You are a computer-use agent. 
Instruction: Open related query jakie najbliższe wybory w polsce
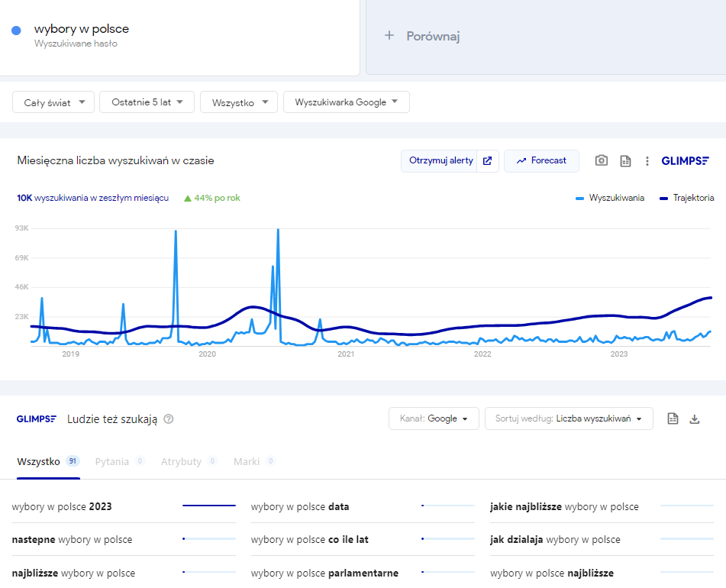tap(564, 506)
